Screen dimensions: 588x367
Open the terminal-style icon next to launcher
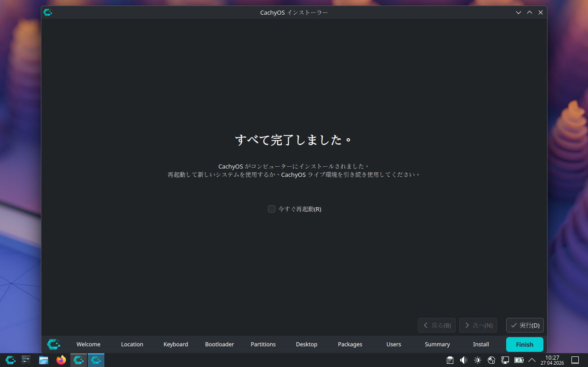26,360
